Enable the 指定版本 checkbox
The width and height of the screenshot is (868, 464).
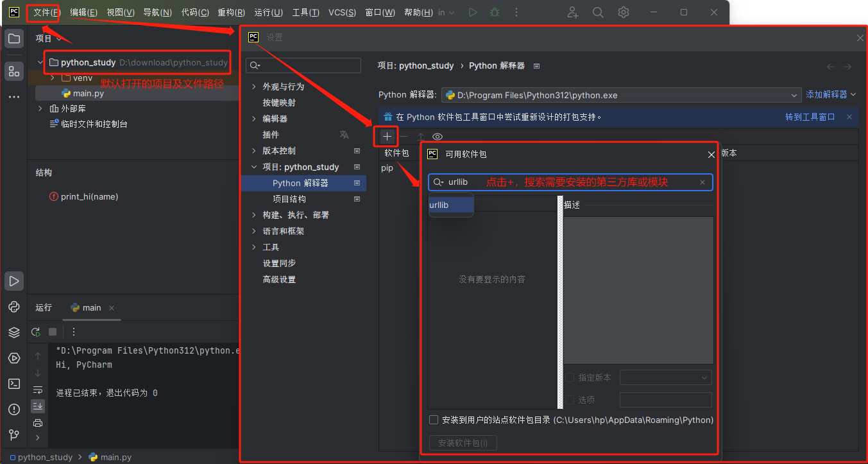(x=570, y=377)
